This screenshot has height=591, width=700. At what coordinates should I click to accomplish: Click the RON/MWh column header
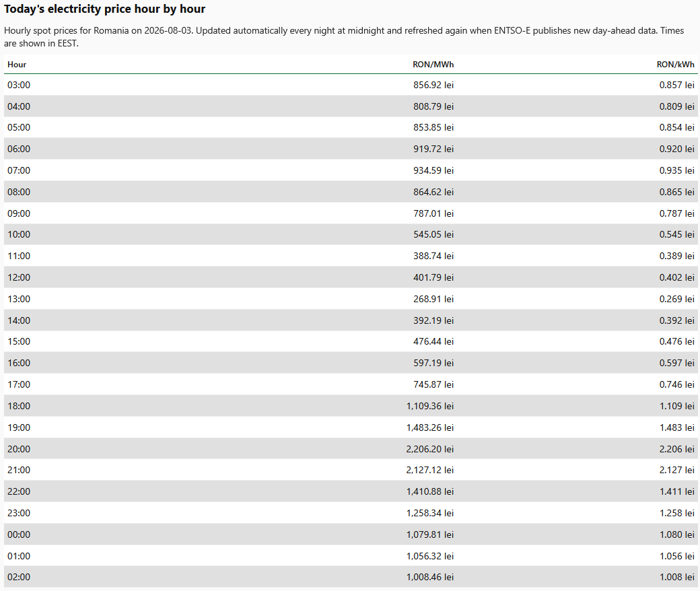pos(433,65)
